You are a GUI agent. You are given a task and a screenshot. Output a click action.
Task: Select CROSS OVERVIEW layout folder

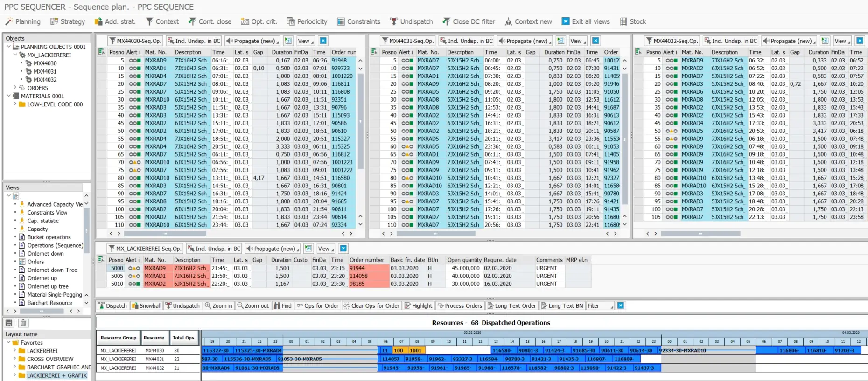click(50, 359)
